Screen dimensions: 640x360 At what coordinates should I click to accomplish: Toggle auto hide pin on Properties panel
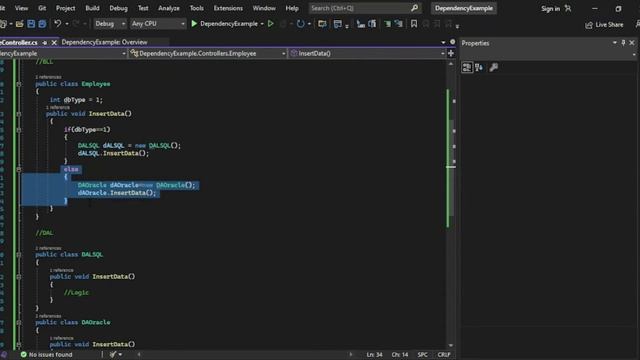pos(623,43)
